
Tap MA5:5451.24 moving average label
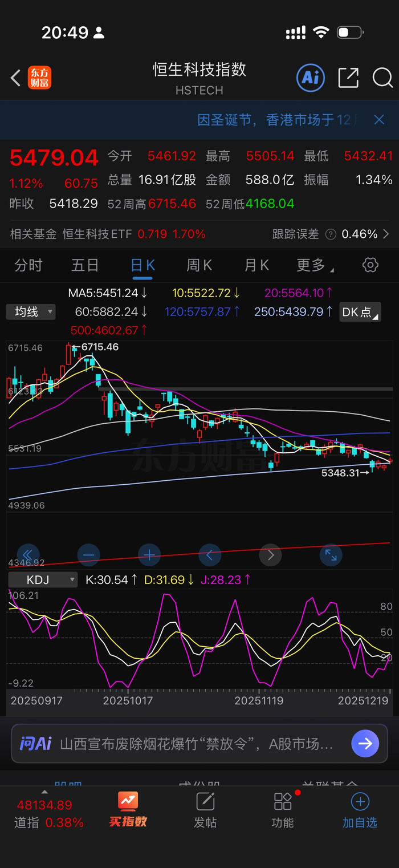coord(108,293)
